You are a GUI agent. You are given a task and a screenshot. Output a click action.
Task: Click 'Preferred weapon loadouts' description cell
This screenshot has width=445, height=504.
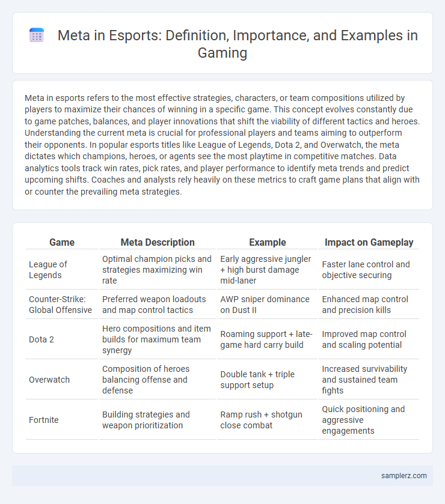pyautogui.click(x=158, y=305)
